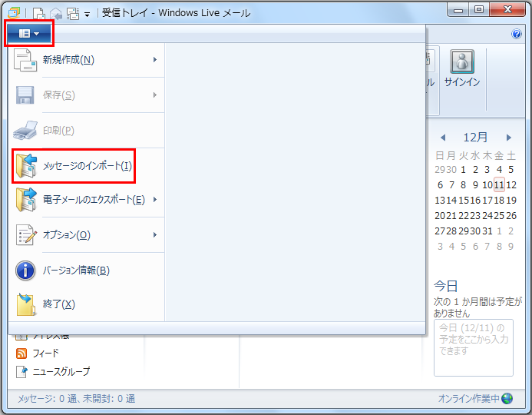Image resolution: width=532 pixels, height=415 pixels.
Task: Click the 終了 (Exit) icon
Action: [26, 304]
